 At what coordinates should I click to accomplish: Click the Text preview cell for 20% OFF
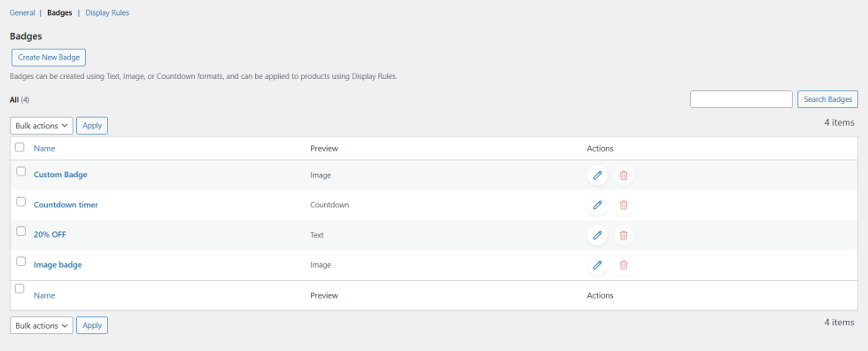[317, 235]
